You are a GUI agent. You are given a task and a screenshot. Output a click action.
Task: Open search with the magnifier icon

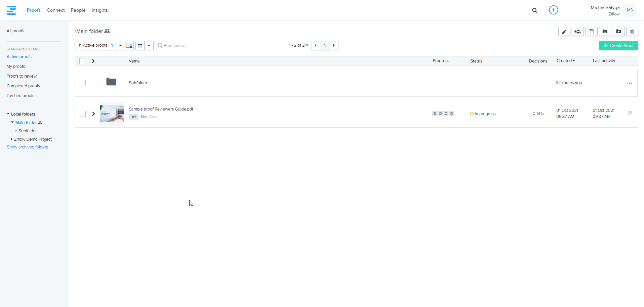click(x=534, y=10)
